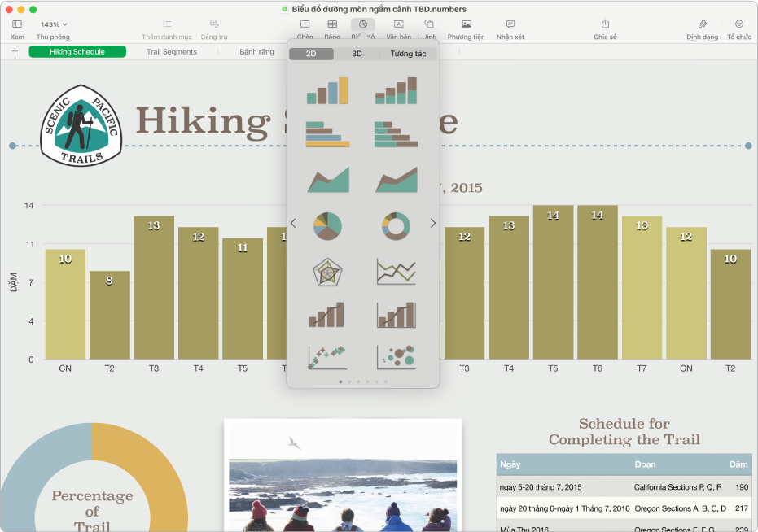
Task: Show next chart styles with right arrow
Action: pos(433,223)
